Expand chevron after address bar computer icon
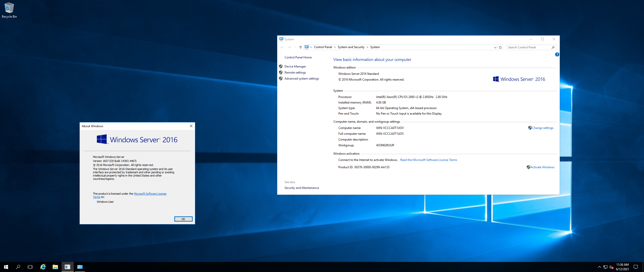 click(311, 47)
